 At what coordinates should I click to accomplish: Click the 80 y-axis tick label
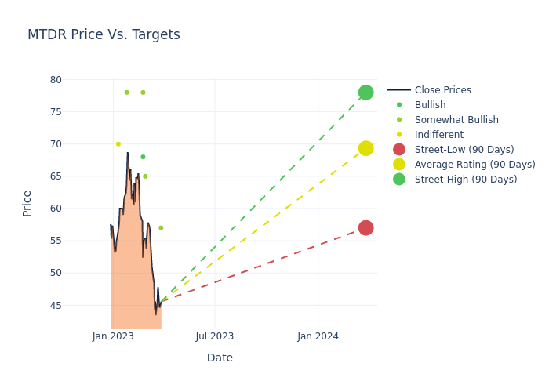coord(56,80)
